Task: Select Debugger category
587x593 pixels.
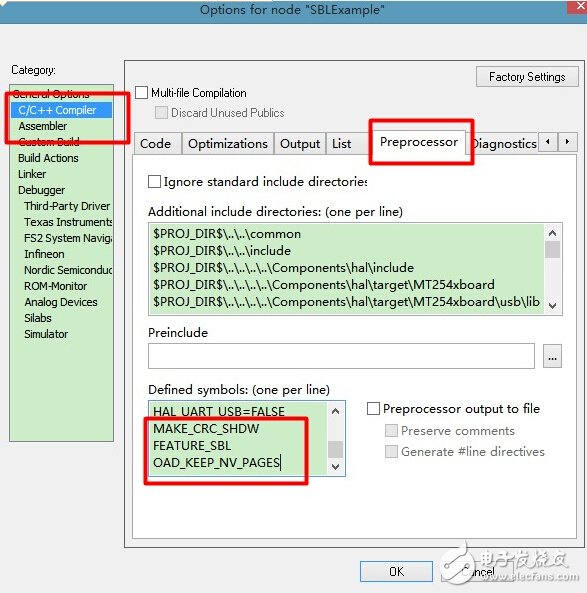Action: (42, 190)
